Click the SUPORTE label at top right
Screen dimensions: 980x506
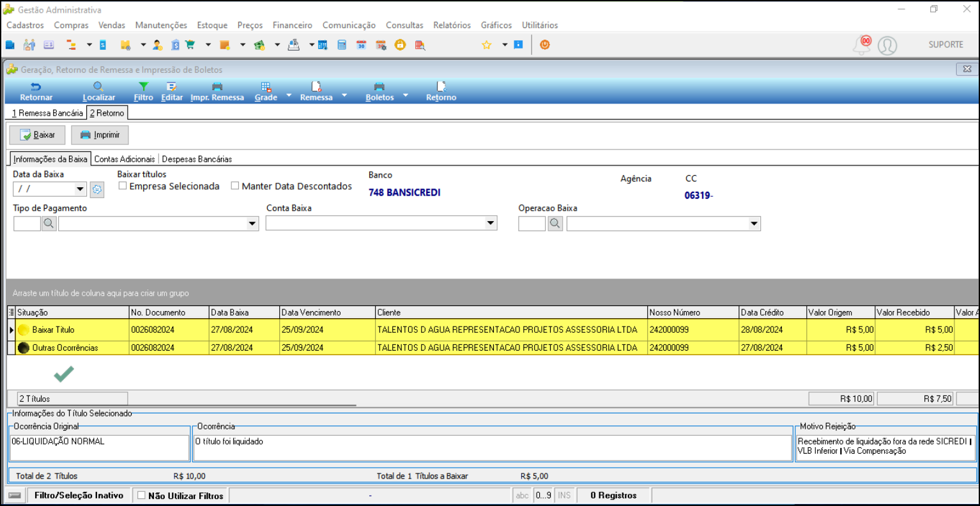946,45
